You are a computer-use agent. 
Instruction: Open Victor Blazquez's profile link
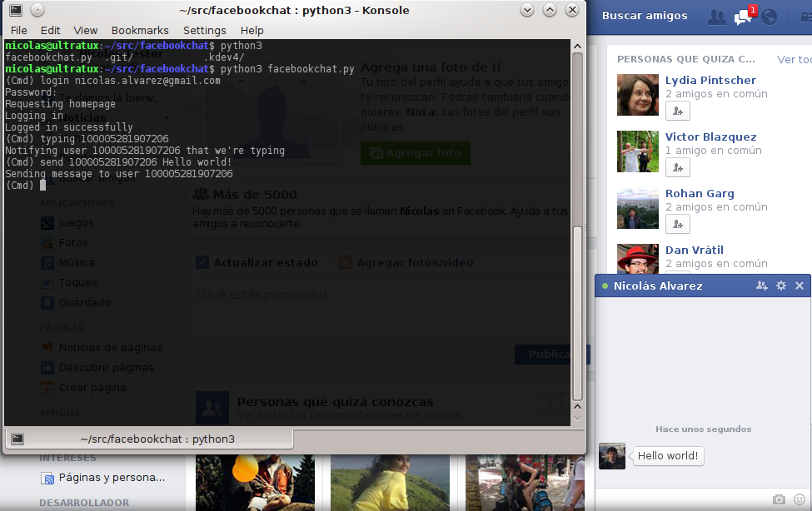710,136
